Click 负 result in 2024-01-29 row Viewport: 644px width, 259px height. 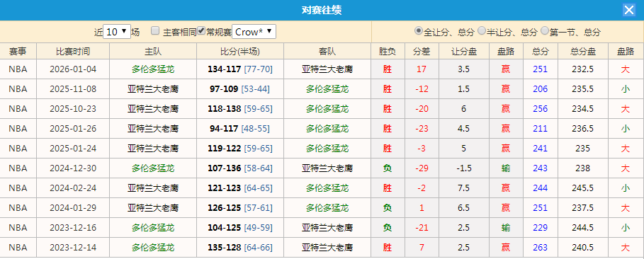pyautogui.click(x=388, y=208)
